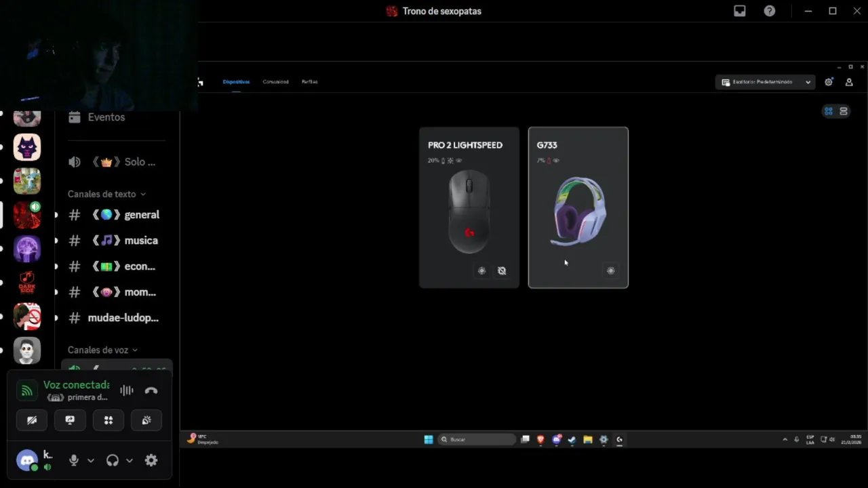Image resolution: width=868 pixels, height=488 pixels.
Task: Click the crossed-circle icon on PRO 2 card
Action: pyautogui.click(x=502, y=270)
